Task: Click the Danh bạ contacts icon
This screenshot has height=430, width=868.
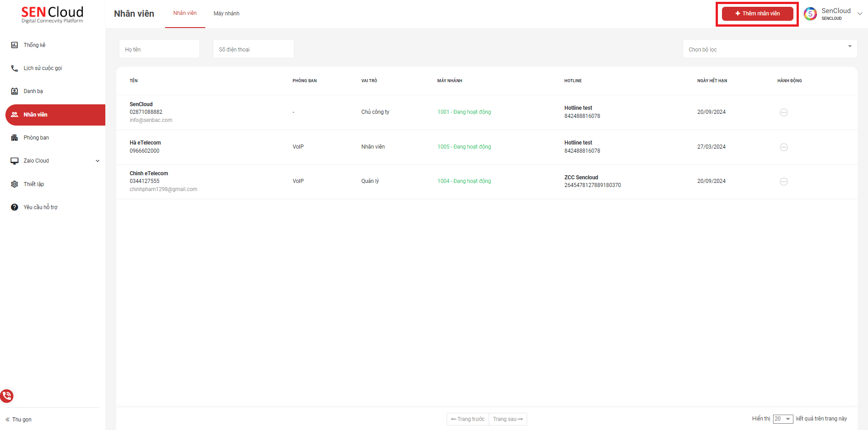Action: click(x=14, y=91)
